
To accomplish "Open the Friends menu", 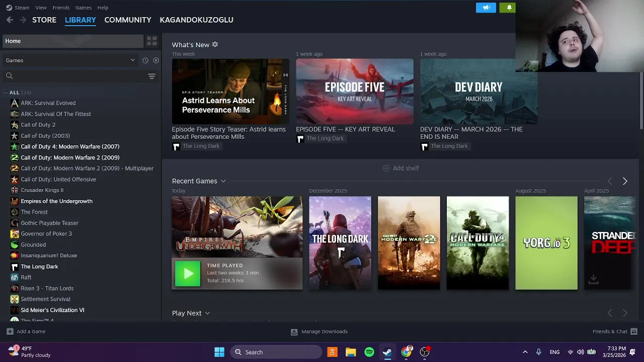I will [61, 8].
